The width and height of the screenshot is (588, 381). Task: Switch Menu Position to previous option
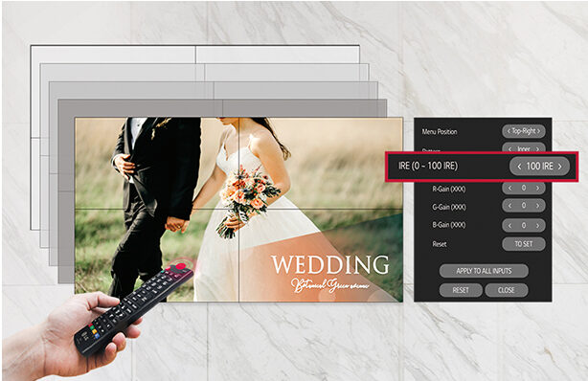[509, 131]
